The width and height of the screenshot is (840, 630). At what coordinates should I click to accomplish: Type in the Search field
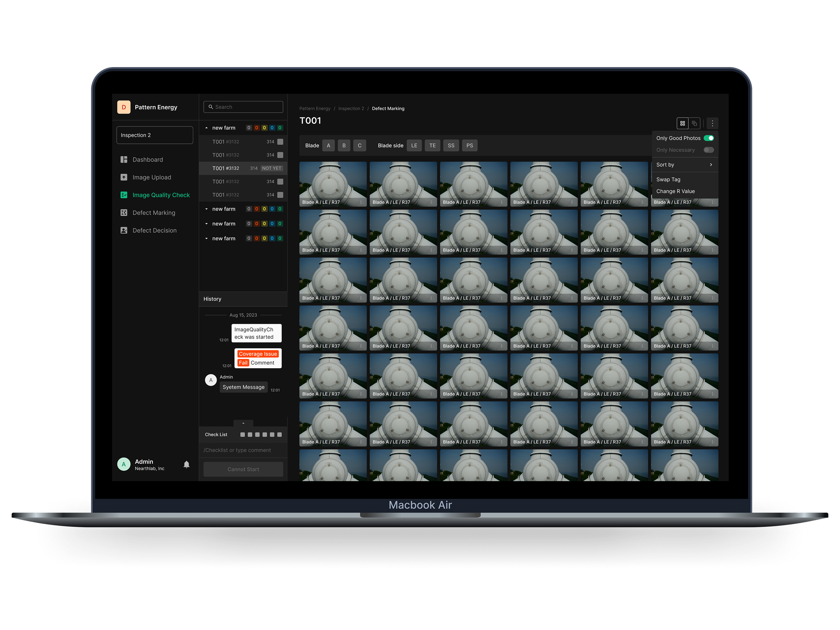[243, 107]
